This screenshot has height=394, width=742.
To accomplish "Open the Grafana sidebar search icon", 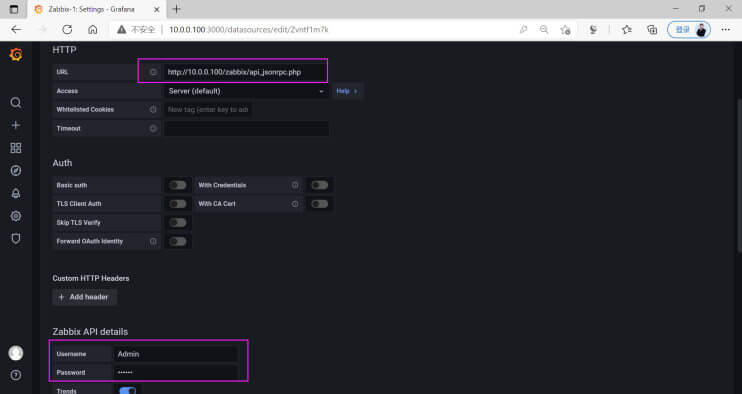I will [16, 103].
